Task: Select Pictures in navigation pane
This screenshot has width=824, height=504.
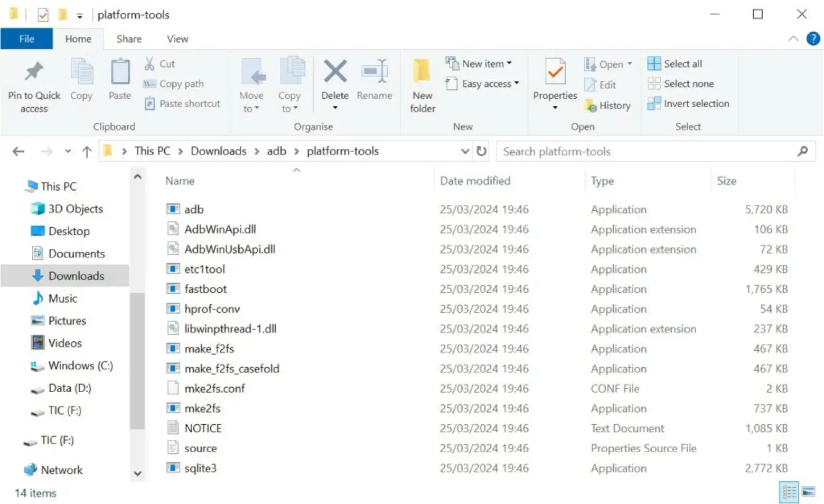Action: [x=59, y=321]
